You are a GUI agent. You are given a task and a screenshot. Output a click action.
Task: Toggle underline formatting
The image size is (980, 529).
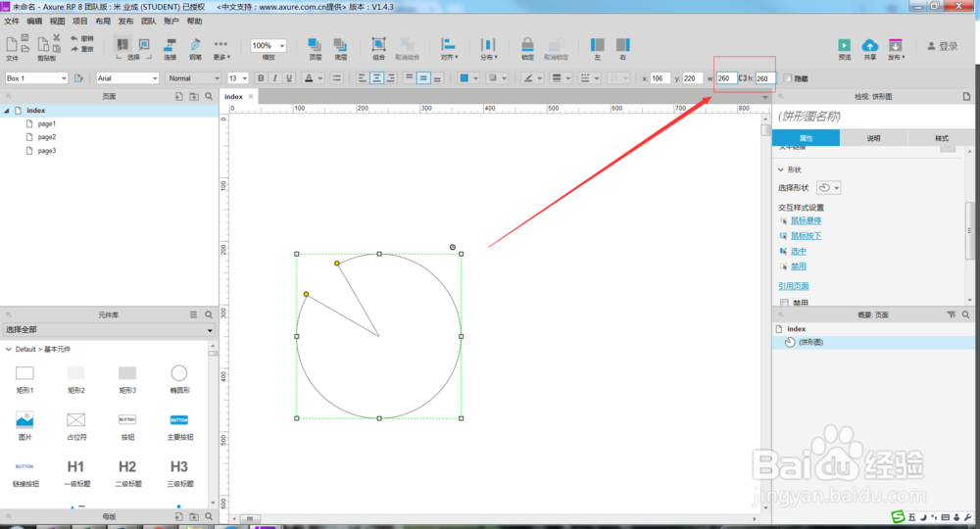tap(288, 78)
